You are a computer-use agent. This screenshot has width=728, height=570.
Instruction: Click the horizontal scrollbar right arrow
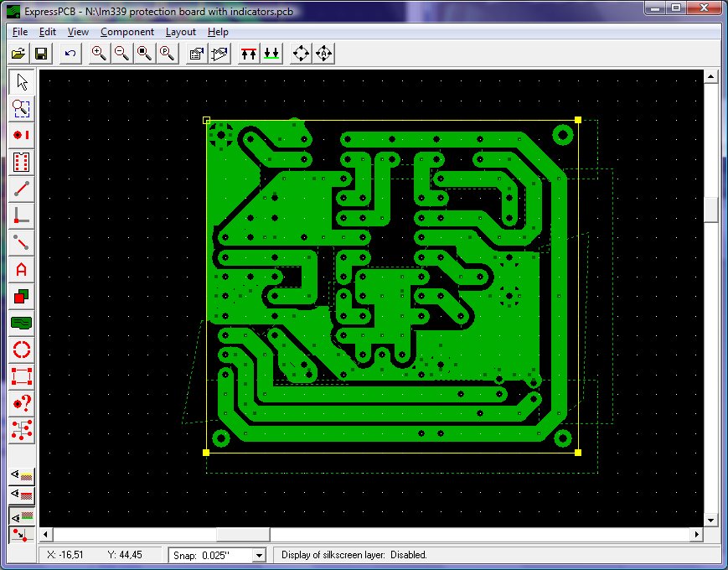coord(695,535)
